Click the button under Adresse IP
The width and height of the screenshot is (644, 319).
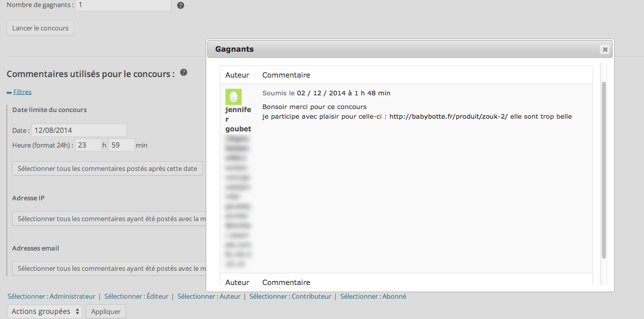pos(109,219)
